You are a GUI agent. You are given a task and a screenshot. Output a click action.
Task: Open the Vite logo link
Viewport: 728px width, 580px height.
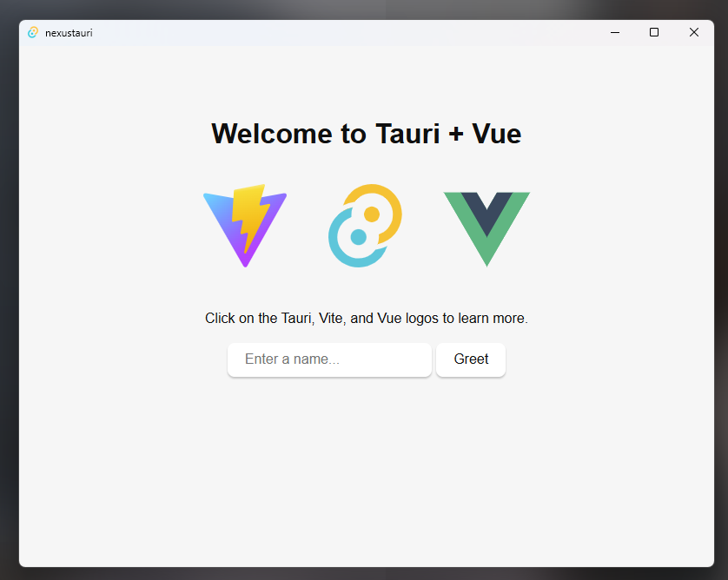tap(245, 226)
